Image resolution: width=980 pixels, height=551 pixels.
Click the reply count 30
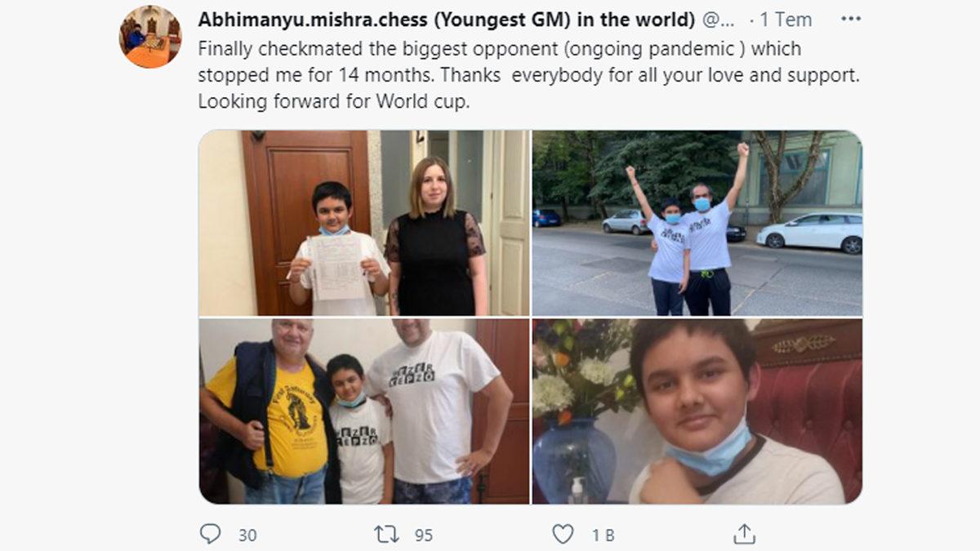coord(247,535)
